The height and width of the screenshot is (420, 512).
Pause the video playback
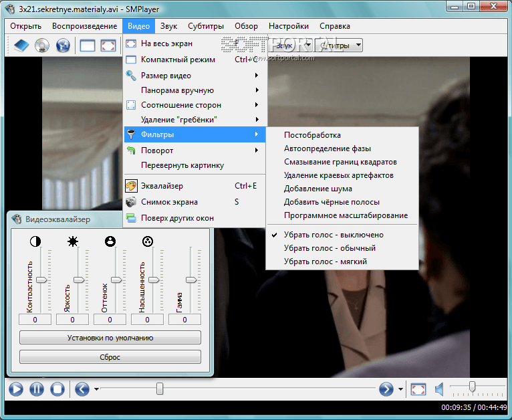[x=37, y=389]
